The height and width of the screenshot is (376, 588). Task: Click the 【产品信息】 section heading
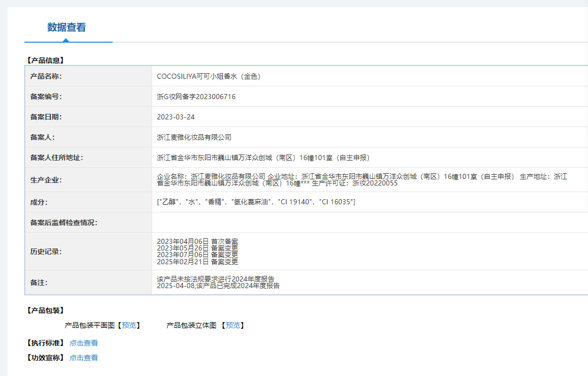tap(45, 60)
